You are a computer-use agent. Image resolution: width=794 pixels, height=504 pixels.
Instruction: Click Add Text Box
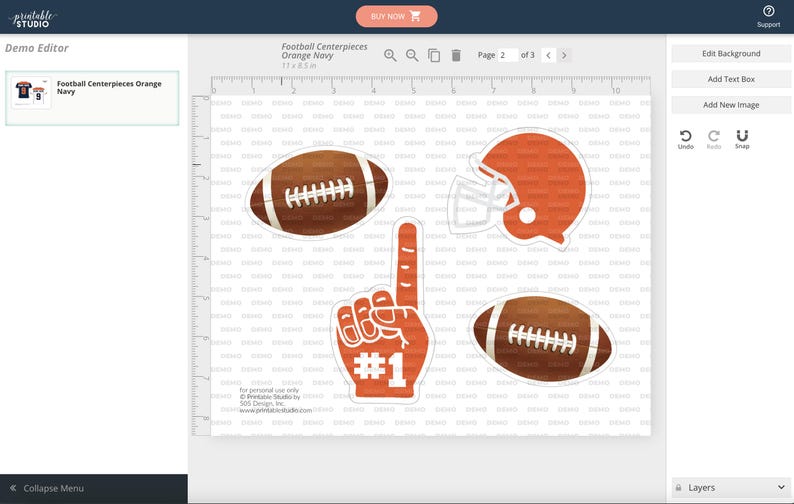pyautogui.click(x=731, y=79)
